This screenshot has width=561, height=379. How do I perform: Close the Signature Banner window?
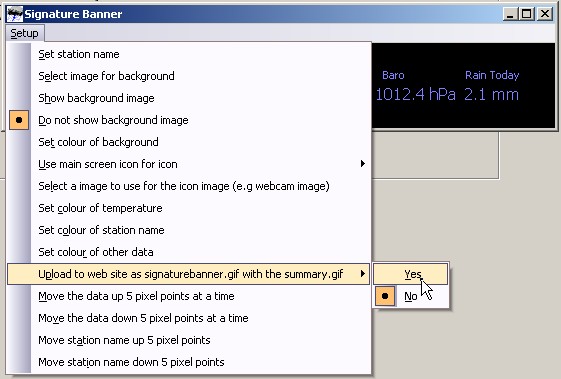coord(545,14)
